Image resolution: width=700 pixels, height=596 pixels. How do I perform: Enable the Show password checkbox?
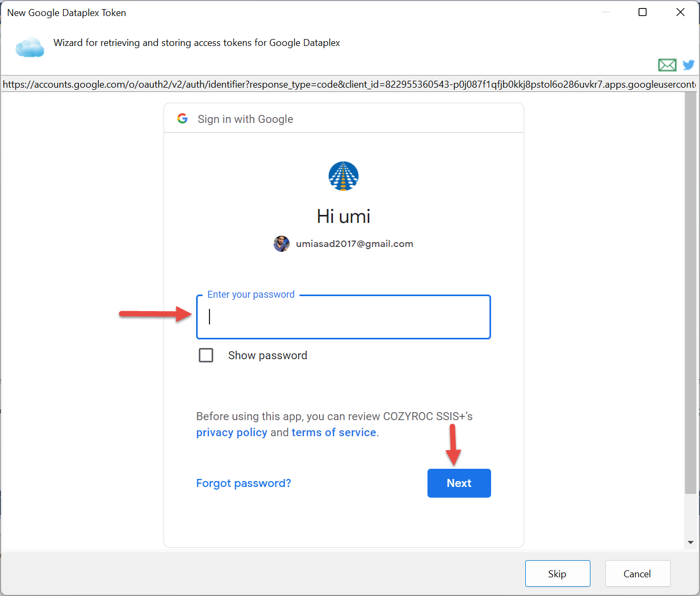(206, 355)
